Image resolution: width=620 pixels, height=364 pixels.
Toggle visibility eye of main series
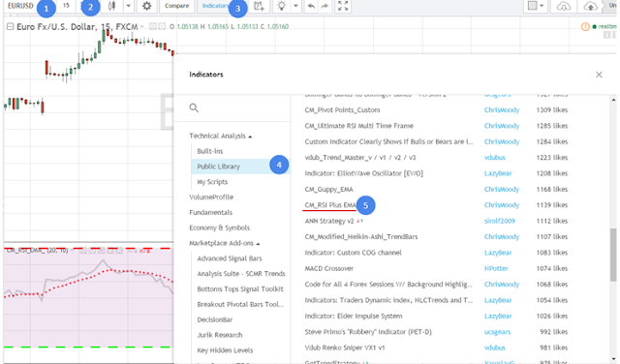pos(153,26)
